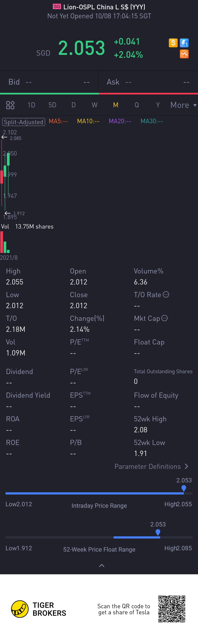Tap the yellow dollar sign icon
Image resolution: width=198 pixels, height=644 pixels.
coord(173,43)
